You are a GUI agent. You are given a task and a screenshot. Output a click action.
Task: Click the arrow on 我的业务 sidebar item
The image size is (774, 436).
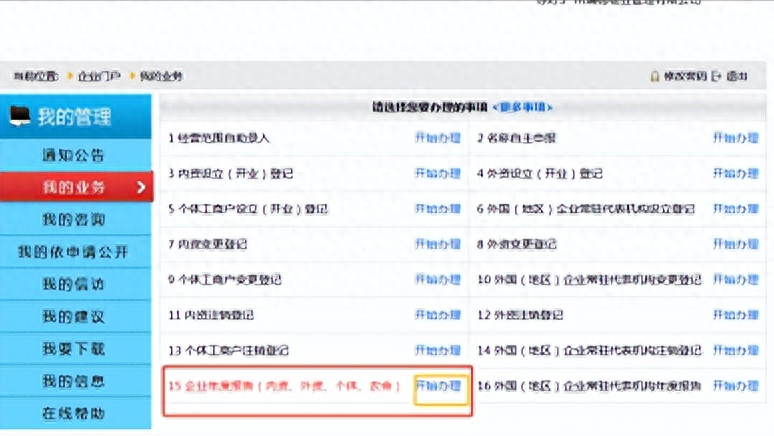(140, 187)
